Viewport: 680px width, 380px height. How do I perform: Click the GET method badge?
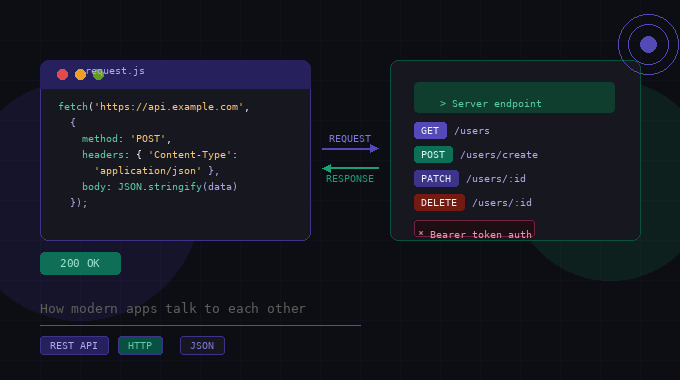(430, 131)
